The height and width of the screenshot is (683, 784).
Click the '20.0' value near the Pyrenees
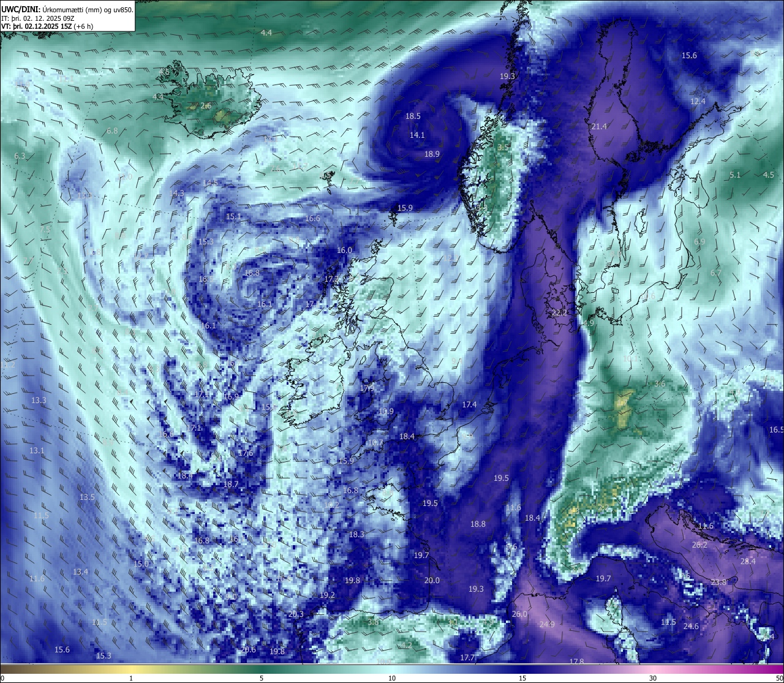[x=432, y=580]
